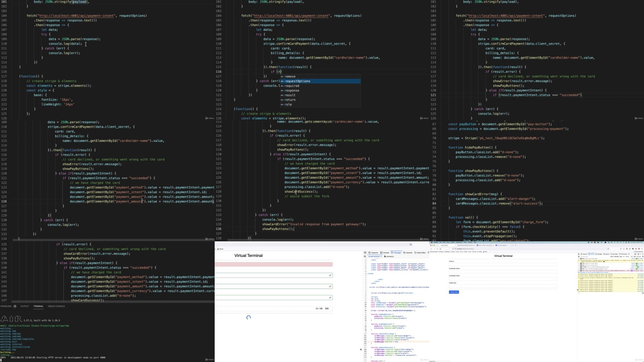Image resolution: width=644 pixels, height=362 pixels.
Task: Click the Credit Card input field in the right browser
Action: [x=503, y=286]
